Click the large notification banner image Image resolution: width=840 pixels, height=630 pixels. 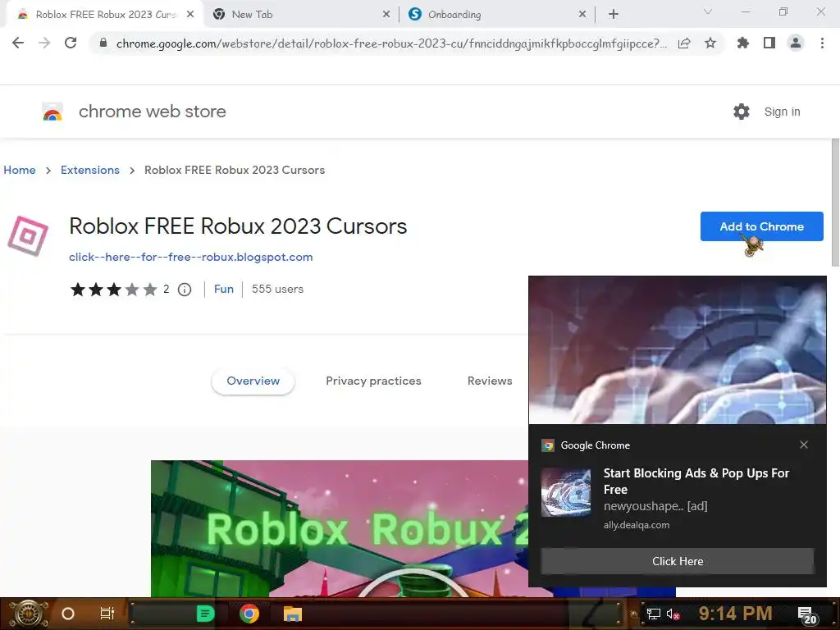pyautogui.click(x=677, y=349)
